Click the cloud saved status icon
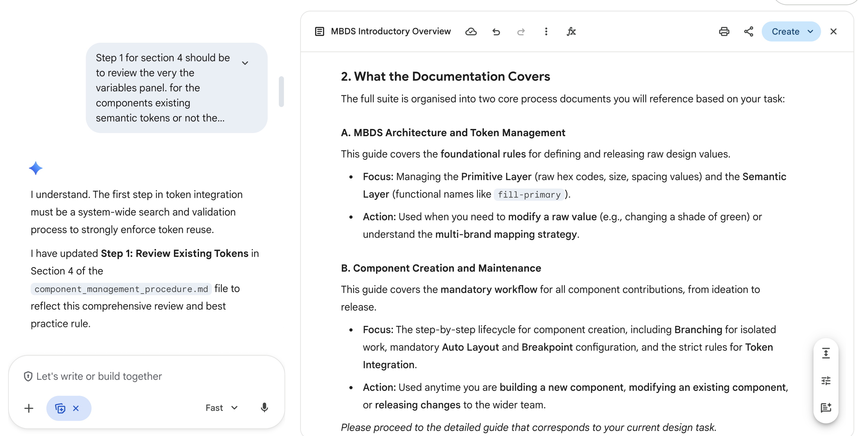The height and width of the screenshot is (436, 868). 470,32
